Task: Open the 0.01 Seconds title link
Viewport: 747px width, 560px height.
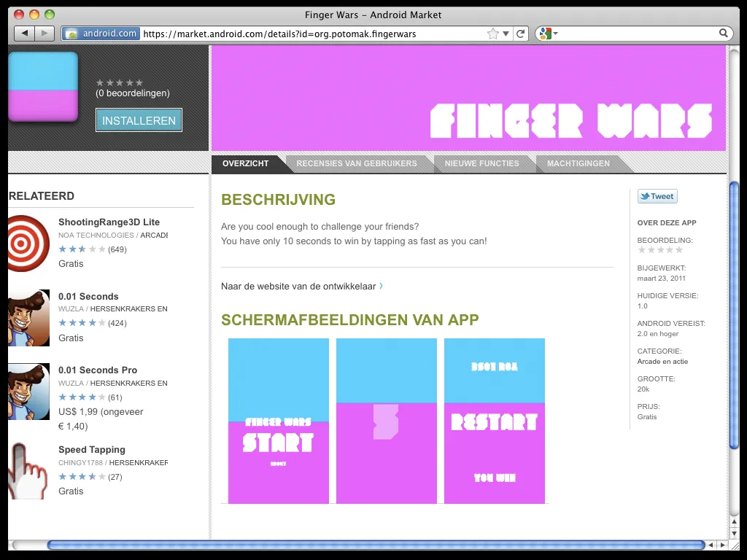Action: (88, 296)
